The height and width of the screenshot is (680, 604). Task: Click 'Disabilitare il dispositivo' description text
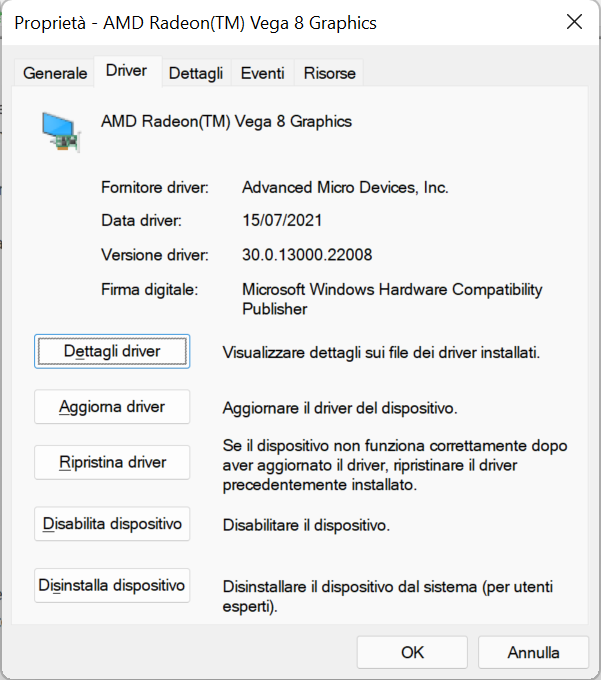tap(306, 525)
